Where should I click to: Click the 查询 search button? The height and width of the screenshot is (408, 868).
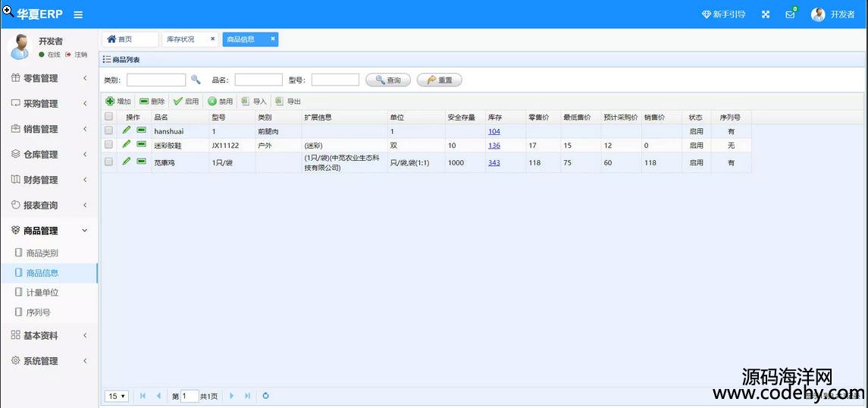[x=388, y=80]
